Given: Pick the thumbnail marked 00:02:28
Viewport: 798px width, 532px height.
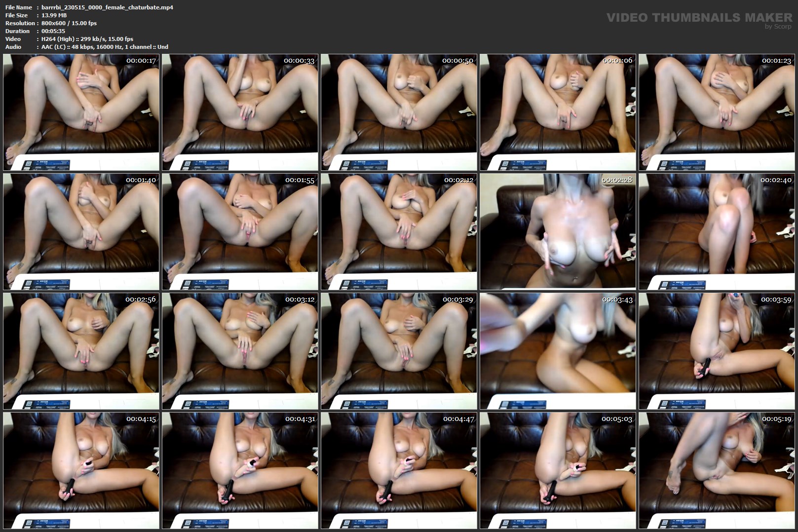Looking at the screenshot, I should (x=558, y=231).
